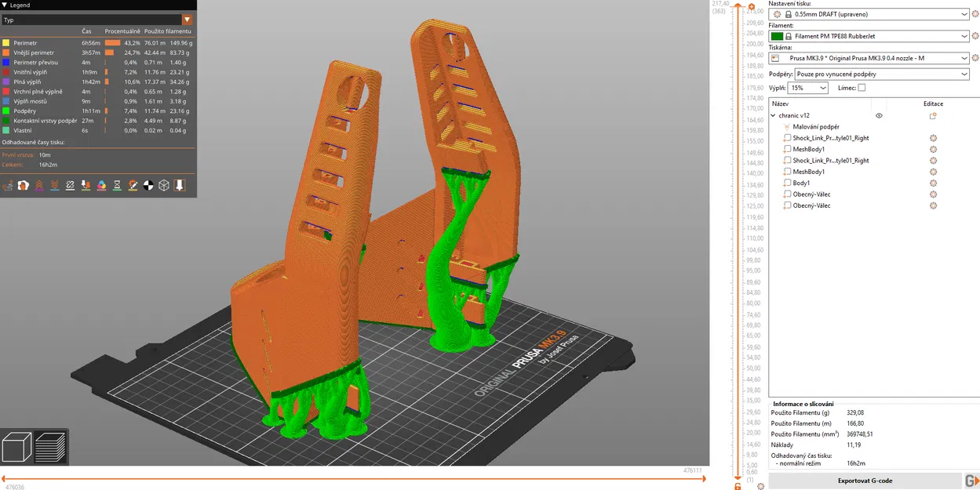This screenshot has height=490, width=980.
Task: Click green filament color swatch in Filament field
Action: [x=778, y=36]
